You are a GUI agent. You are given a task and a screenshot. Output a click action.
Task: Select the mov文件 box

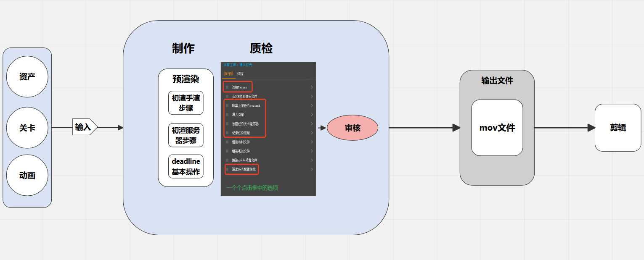(497, 128)
